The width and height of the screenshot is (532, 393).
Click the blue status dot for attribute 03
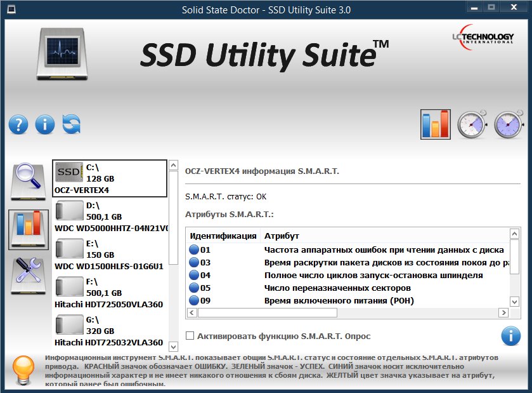[194, 262]
